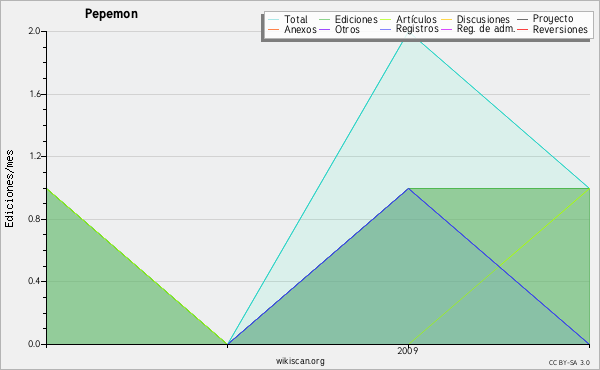Screen dimensions: 600x370
Task: Click the red Reversiones line swatch
Action: [522, 29]
